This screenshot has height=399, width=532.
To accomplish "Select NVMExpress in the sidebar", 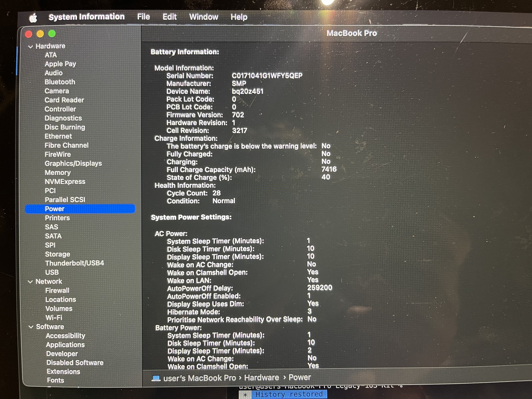I will pos(65,182).
